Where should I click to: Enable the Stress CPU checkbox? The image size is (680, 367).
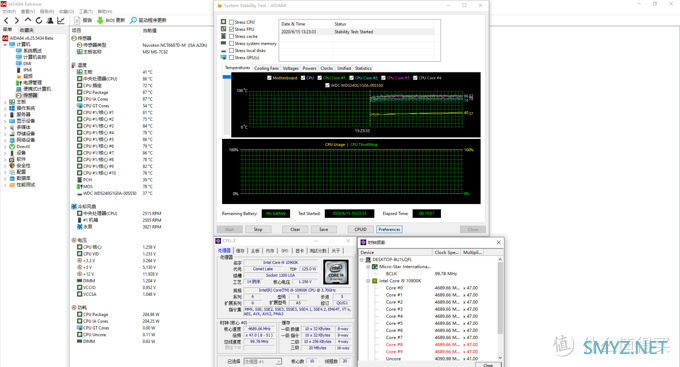coord(232,22)
